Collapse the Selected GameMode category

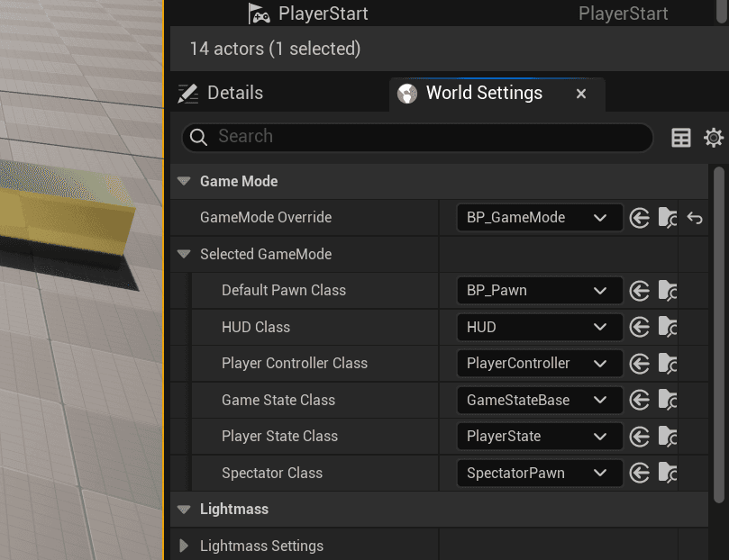[x=184, y=255]
